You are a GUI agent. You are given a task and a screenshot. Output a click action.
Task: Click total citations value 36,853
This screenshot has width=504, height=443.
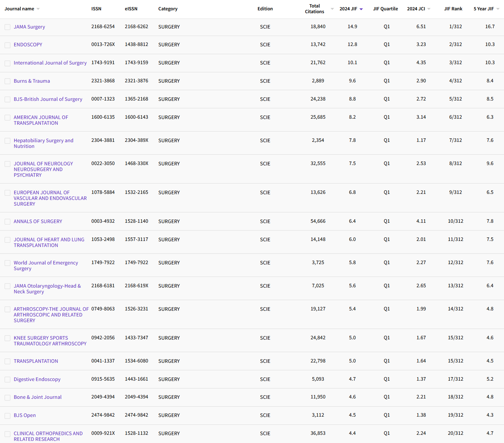click(x=318, y=433)
